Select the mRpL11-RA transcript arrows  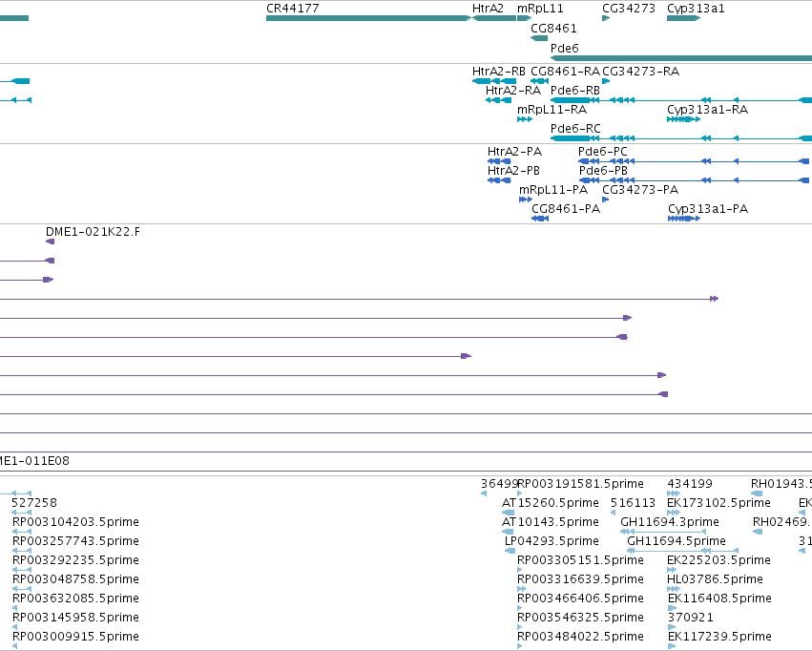[x=525, y=119]
